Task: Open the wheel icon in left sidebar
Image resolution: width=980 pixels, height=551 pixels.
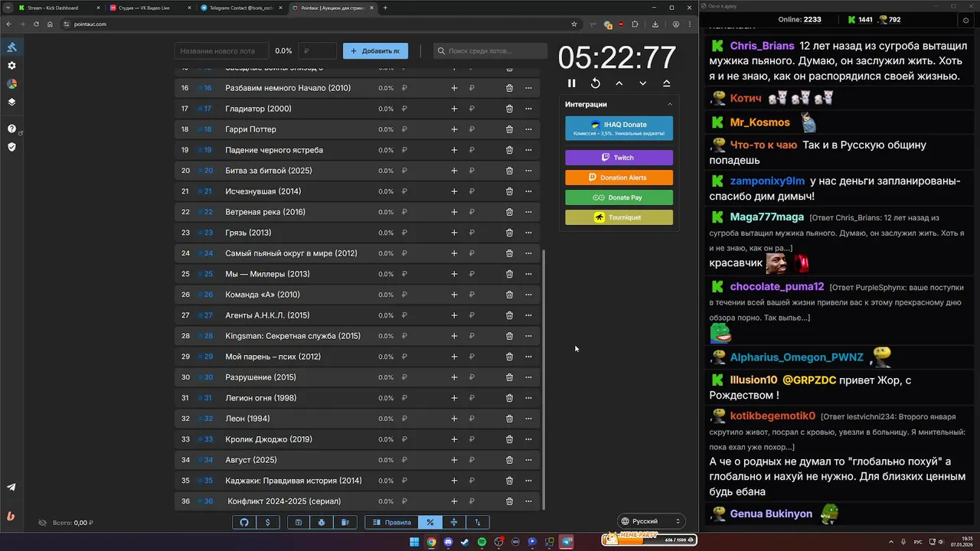Action: (x=11, y=84)
